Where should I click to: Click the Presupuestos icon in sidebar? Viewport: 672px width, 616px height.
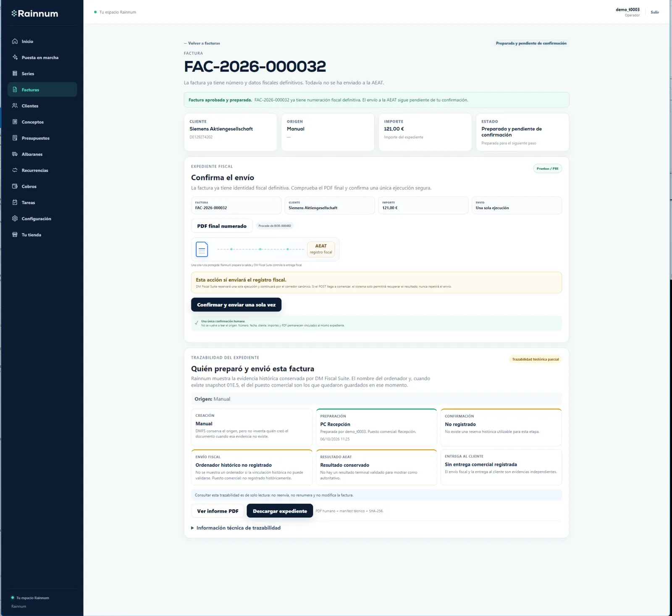coord(15,138)
